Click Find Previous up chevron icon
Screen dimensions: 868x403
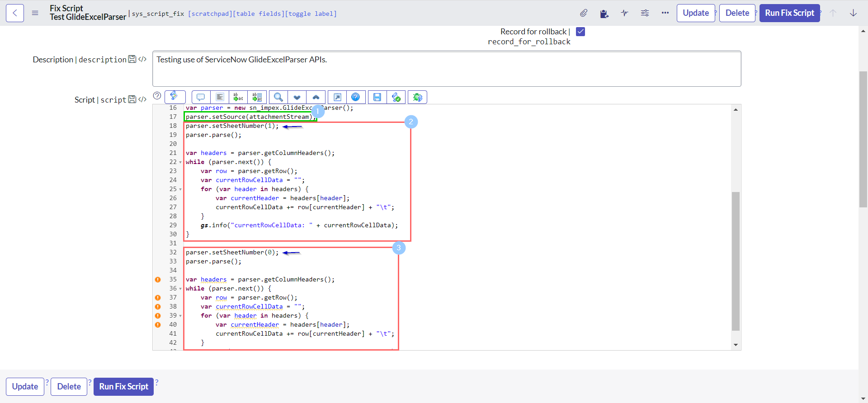coord(316,97)
